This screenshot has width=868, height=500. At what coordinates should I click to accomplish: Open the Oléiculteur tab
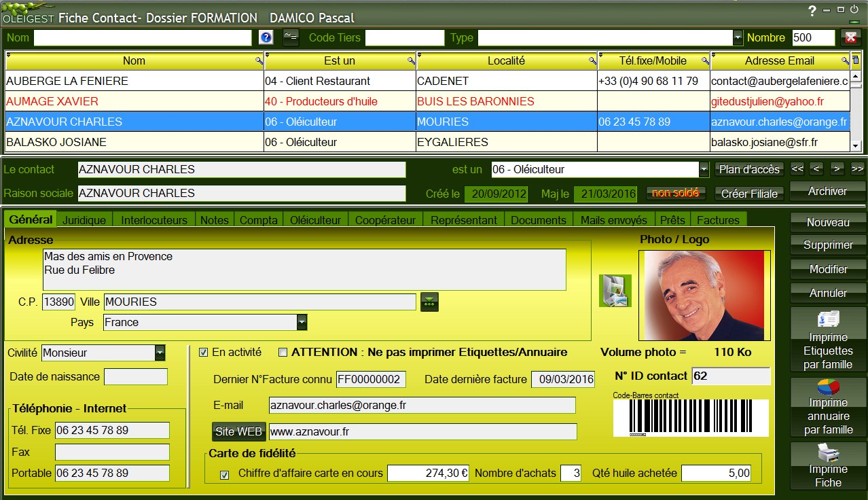pos(316,220)
